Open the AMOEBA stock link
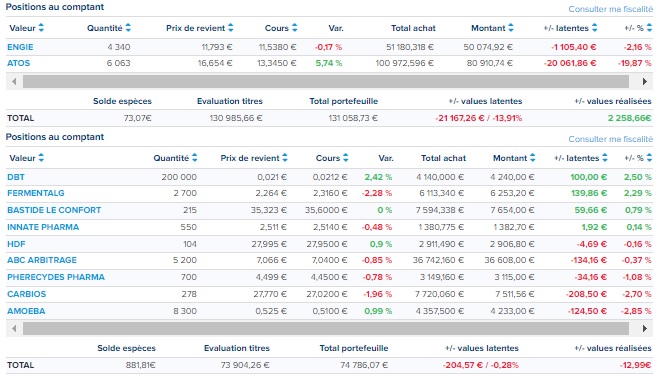Image resolution: width=661 pixels, height=382 pixels. pos(26,311)
